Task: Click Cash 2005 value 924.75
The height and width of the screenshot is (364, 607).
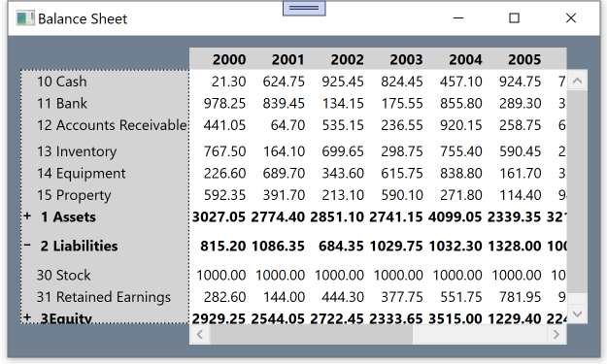Action: point(521,82)
